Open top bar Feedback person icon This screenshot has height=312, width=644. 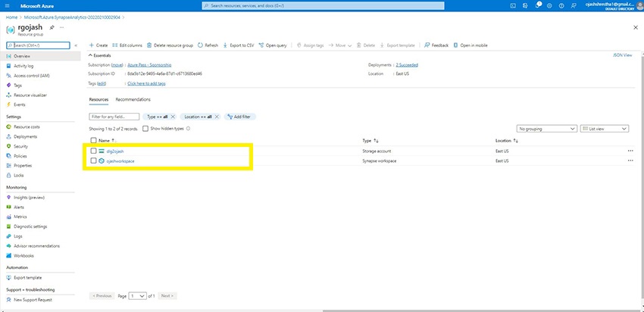574,6
